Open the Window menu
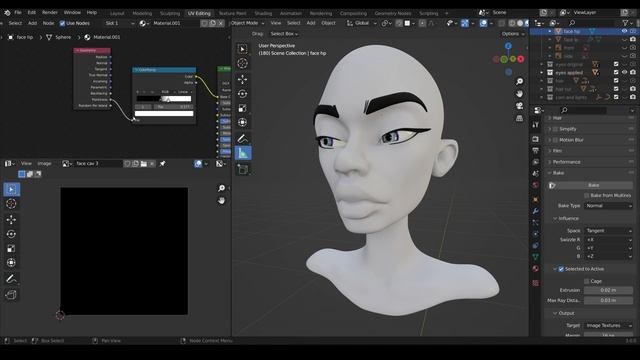Image resolution: width=640 pixels, height=360 pixels. (72, 13)
